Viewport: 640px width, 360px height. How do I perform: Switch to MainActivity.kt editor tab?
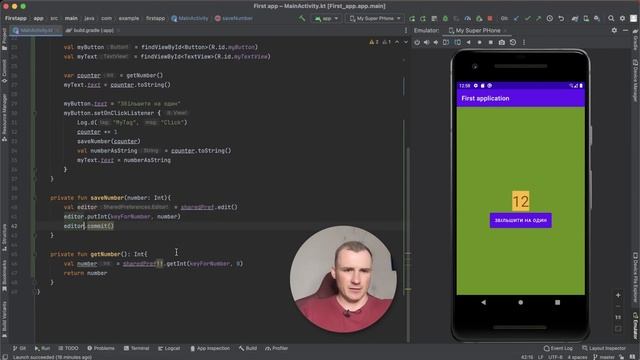point(36,30)
